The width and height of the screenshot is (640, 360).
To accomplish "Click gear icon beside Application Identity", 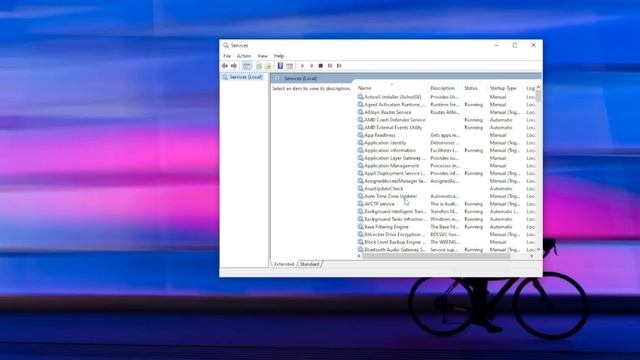I will click(360, 143).
